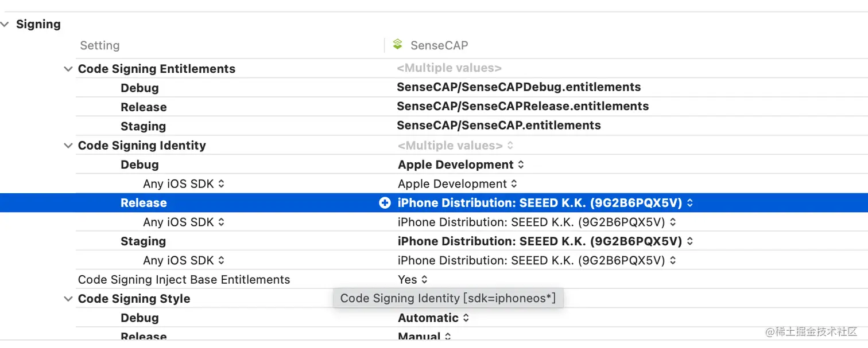Open Any iOS SDK popup under Staging
The image size is (868, 348).
pyautogui.click(x=183, y=261)
